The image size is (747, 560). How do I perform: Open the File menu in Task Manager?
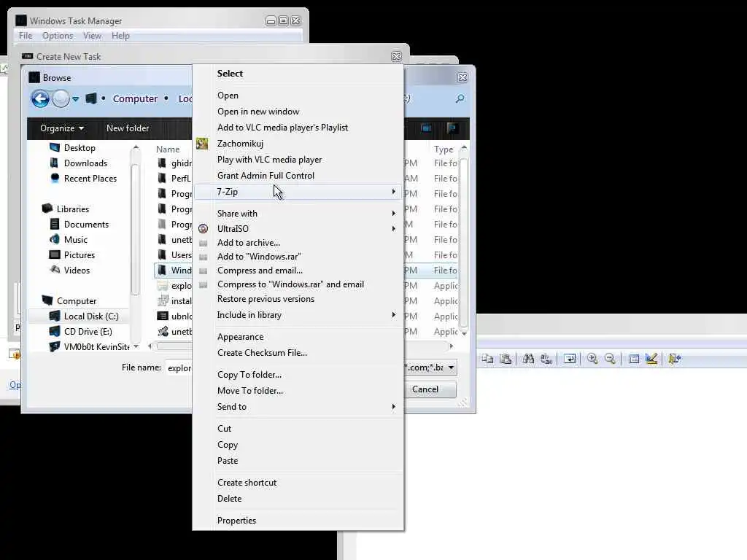26,36
